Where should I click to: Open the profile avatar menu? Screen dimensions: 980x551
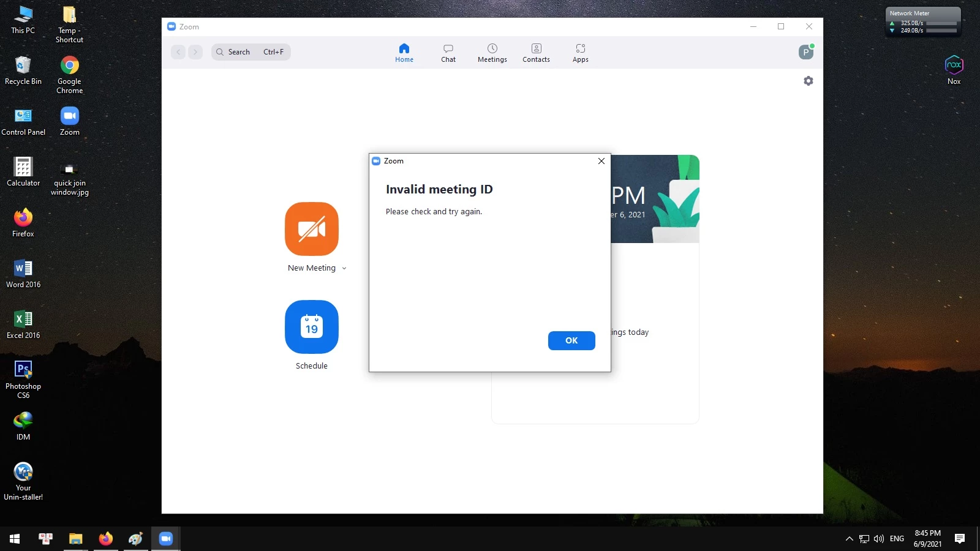806,52
